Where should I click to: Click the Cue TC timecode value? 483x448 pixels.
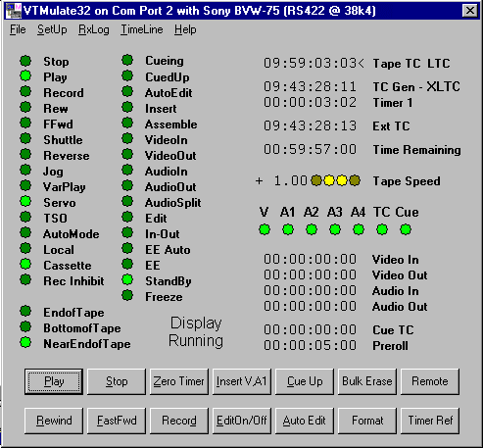310,329
